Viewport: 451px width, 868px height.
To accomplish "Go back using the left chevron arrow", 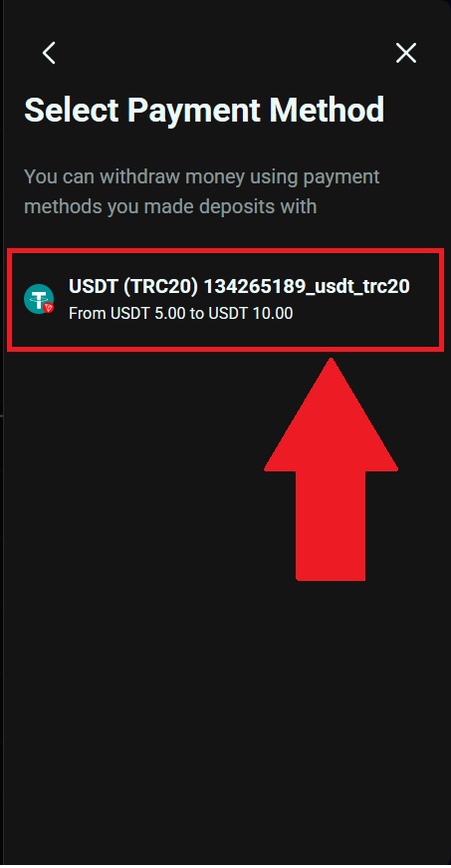I will point(49,53).
